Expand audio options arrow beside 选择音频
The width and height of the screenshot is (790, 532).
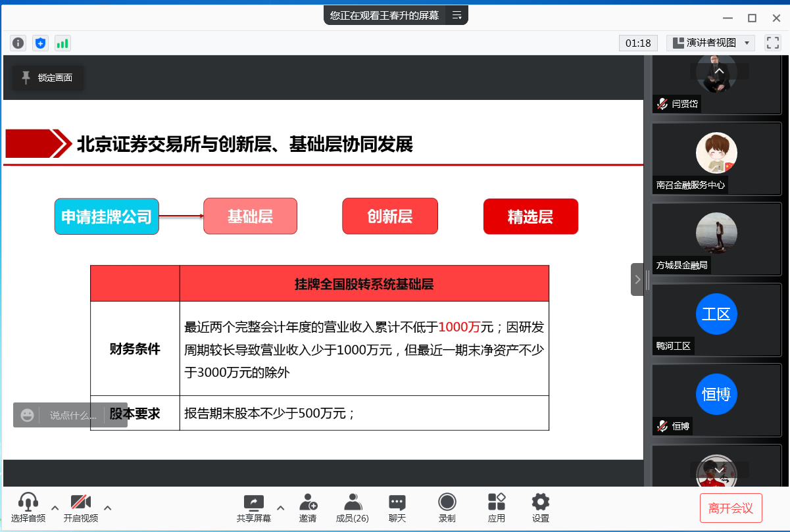[x=55, y=508]
